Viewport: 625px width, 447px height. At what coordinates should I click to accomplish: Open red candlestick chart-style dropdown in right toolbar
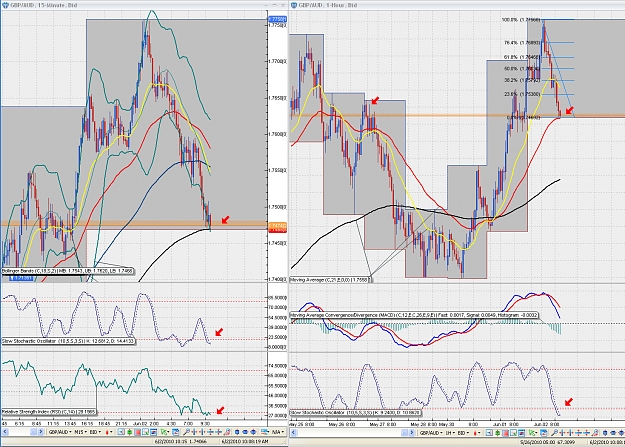click(477, 433)
